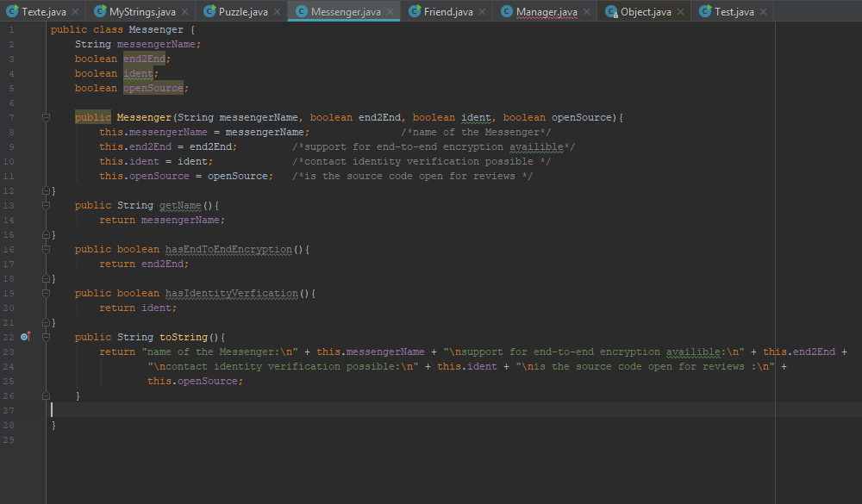Close the Manager.java tab
Viewport: 862px width, 504px height.
pyautogui.click(x=587, y=12)
